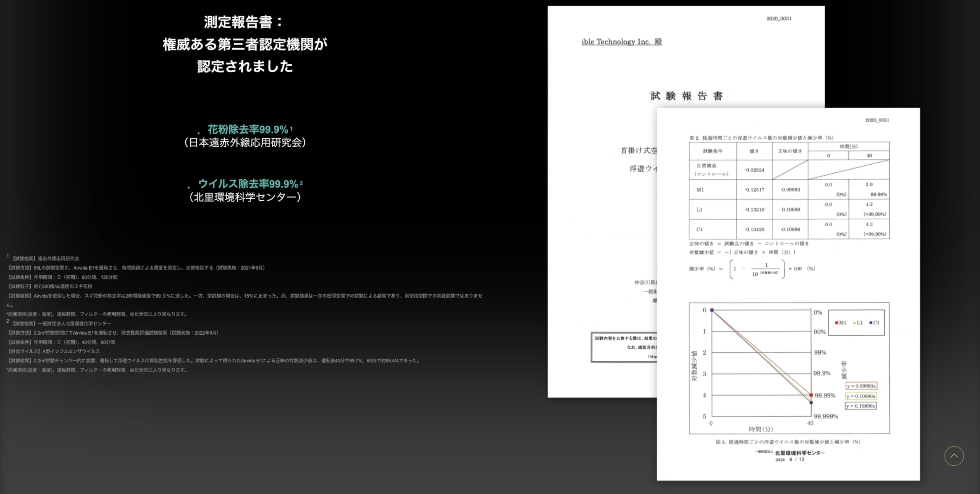The height and width of the screenshot is (494, 980).
Task: Click the chart legend box showing M1 L1 C1
Action: coord(856,322)
